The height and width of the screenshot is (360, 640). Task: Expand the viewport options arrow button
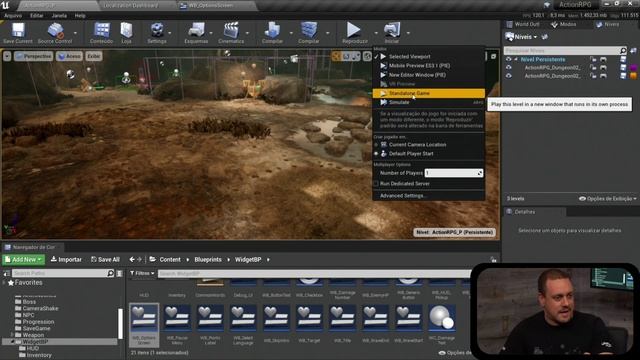(x=7, y=56)
